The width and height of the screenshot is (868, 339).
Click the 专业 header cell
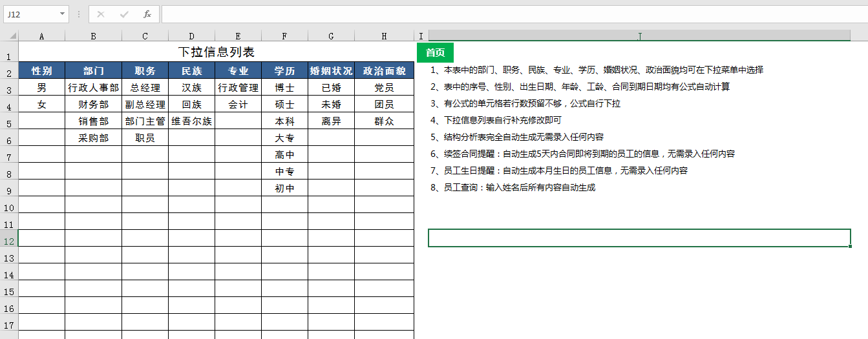click(x=238, y=70)
